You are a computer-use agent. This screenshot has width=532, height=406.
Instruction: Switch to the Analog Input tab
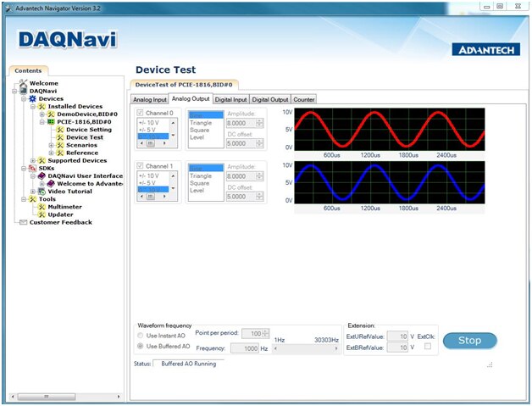tap(150, 99)
